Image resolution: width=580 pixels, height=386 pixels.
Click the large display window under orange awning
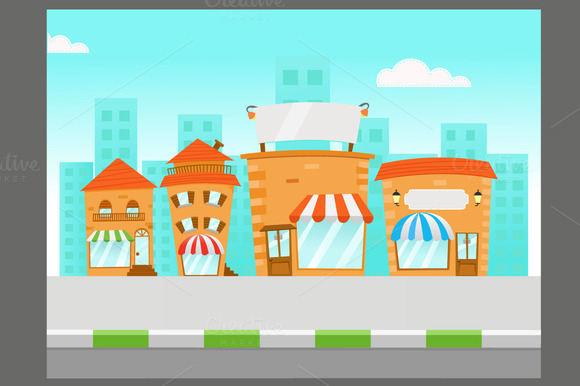coord(331,244)
